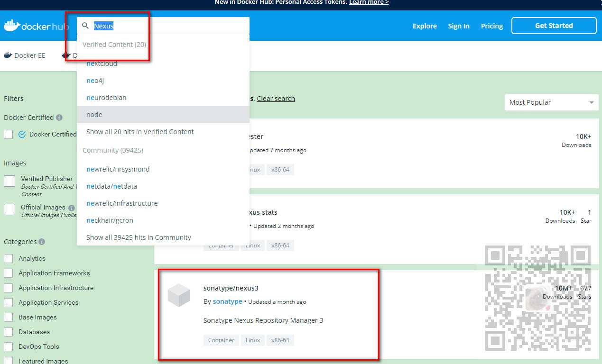Toggle the Application Infrastructure checkbox

(x=8, y=288)
